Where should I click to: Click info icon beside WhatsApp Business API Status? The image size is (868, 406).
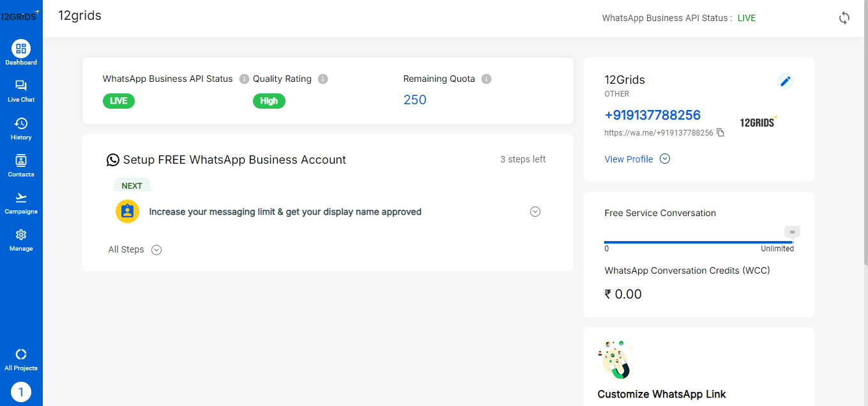point(244,79)
